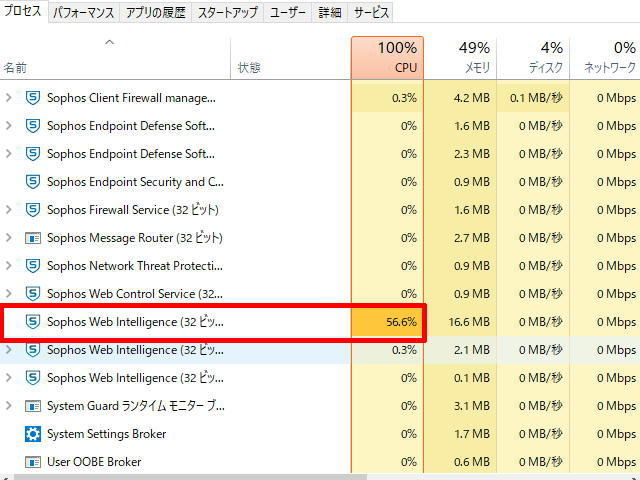Image resolution: width=640 pixels, height=480 pixels.
Task: Click the 0.6 MB memory cell
Action: [460, 462]
